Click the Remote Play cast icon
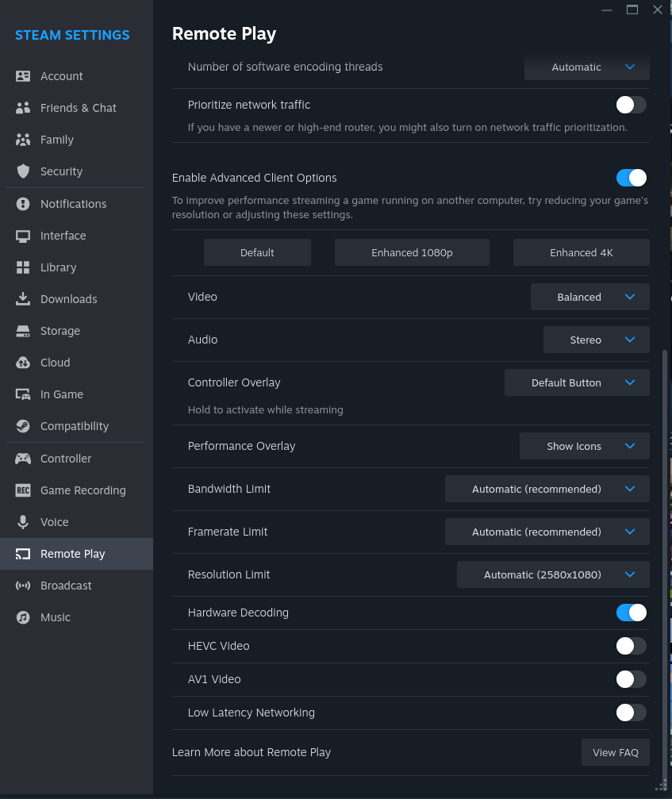 (23, 554)
